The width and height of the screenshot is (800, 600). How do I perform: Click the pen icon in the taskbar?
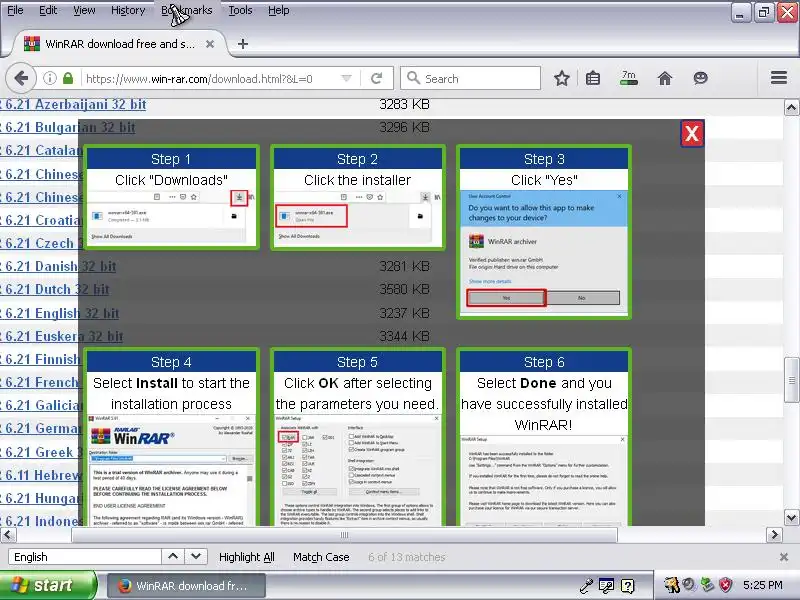(x=586, y=586)
